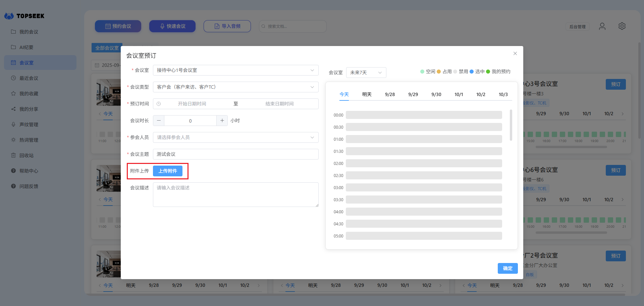Open 回收站 in the sidebar
Screen dimensions: 644x306
click(x=26, y=156)
